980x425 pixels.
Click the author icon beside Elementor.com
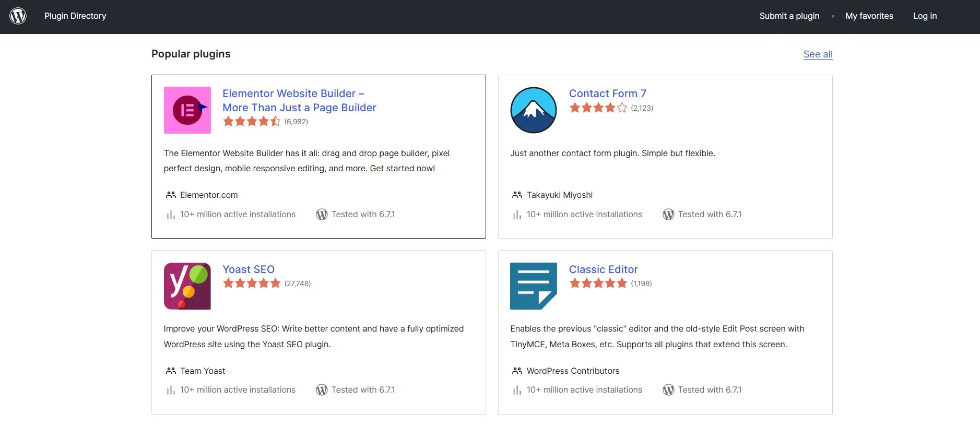171,195
